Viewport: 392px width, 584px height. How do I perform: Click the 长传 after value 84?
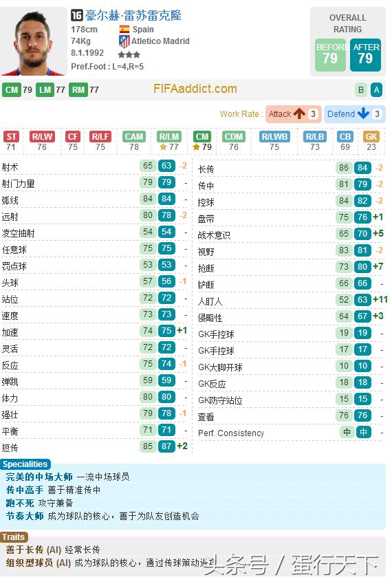pyautogui.click(x=362, y=168)
